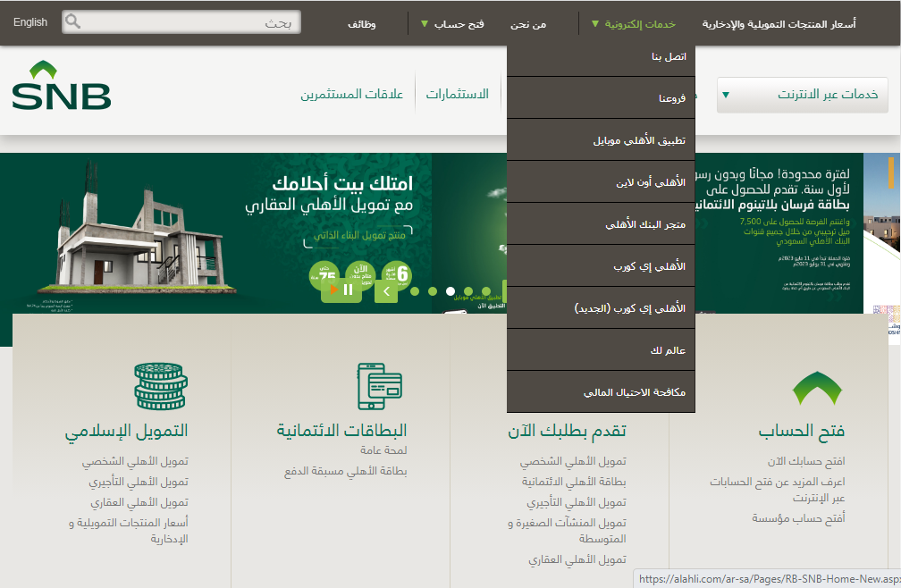
Task: Pause the banner carousel
Action: (x=349, y=290)
